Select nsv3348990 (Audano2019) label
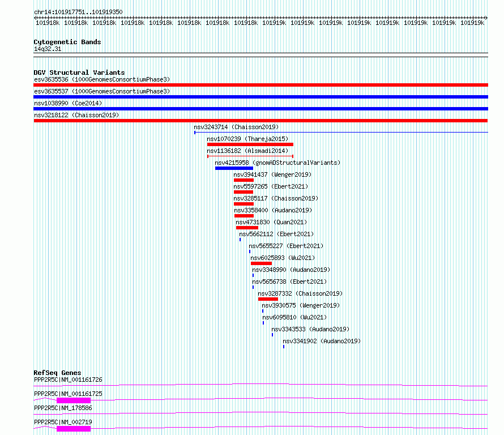Viewport: 504px width, 435px height. 291,270
